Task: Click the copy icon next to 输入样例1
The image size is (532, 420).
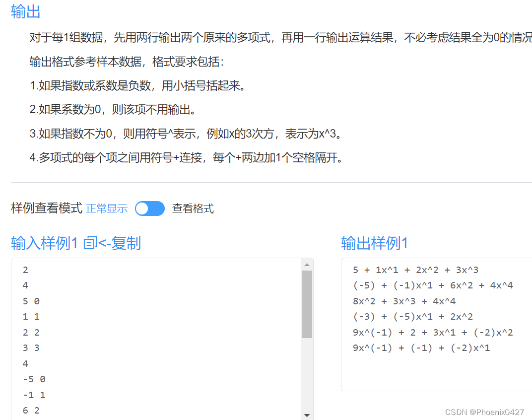Action: pyautogui.click(x=90, y=243)
